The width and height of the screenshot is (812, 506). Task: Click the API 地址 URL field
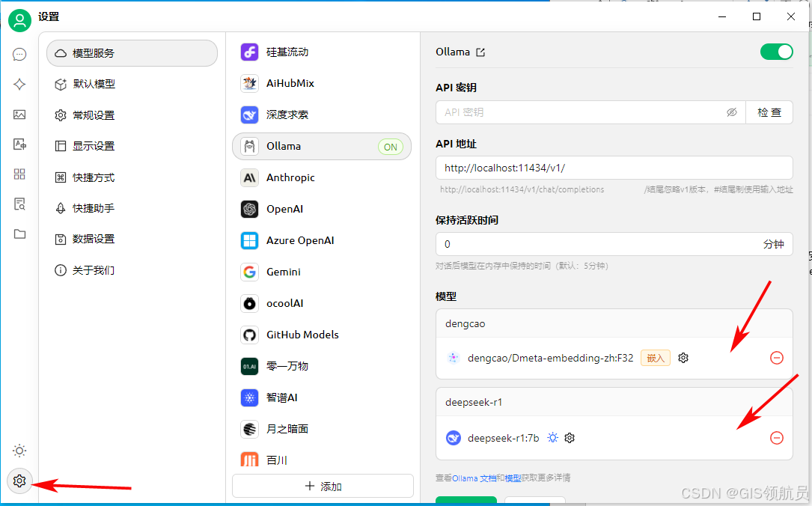click(x=614, y=168)
